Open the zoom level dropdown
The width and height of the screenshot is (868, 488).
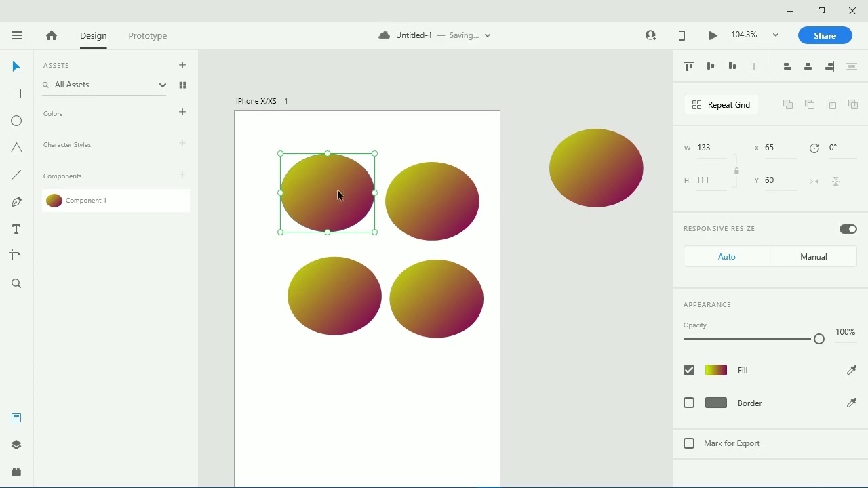(776, 35)
